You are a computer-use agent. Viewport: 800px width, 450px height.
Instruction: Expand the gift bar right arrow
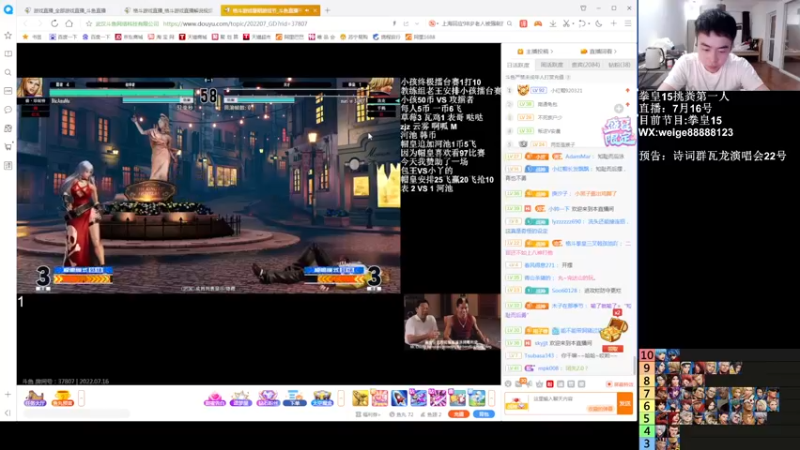(491, 398)
